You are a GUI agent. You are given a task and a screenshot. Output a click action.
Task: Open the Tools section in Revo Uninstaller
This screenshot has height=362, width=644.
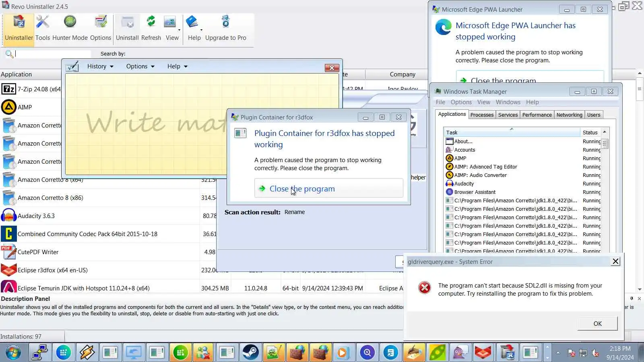click(43, 28)
